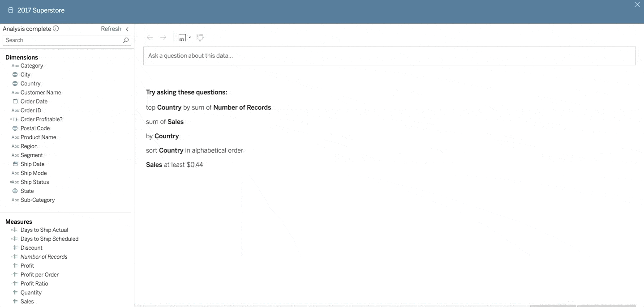
Task: Click the true/false icon next to Order Profitable?
Action: click(13, 119)
